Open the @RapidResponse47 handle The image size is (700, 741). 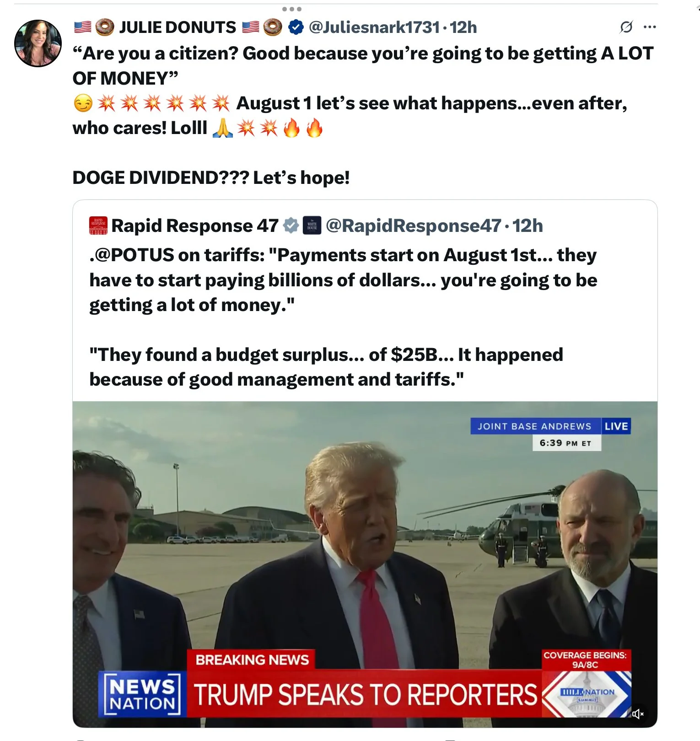pyautogui.click(x=414, y=226)
